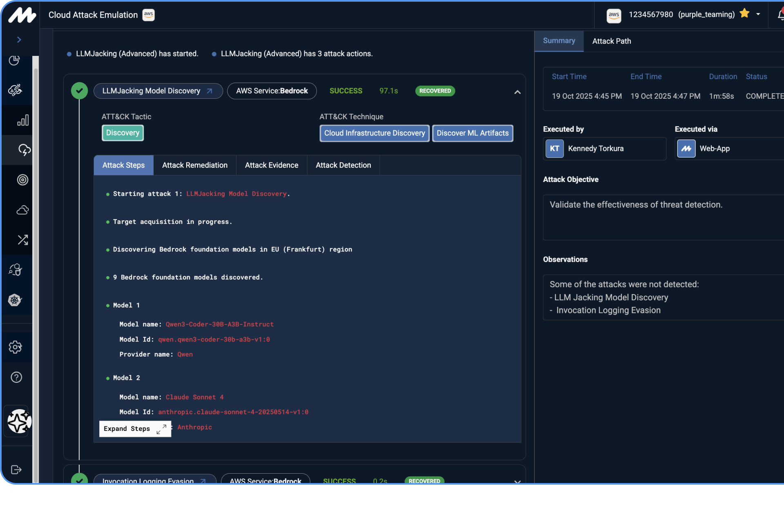
Task: Click the logout icon at sidebar bottom
Action: (16, 470)
